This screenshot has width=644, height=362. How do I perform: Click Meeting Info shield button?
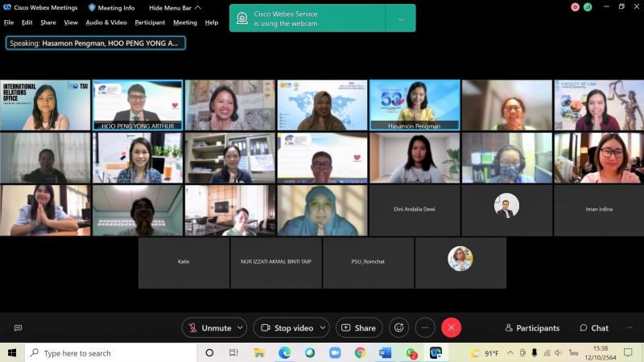(x=111, y=7)
